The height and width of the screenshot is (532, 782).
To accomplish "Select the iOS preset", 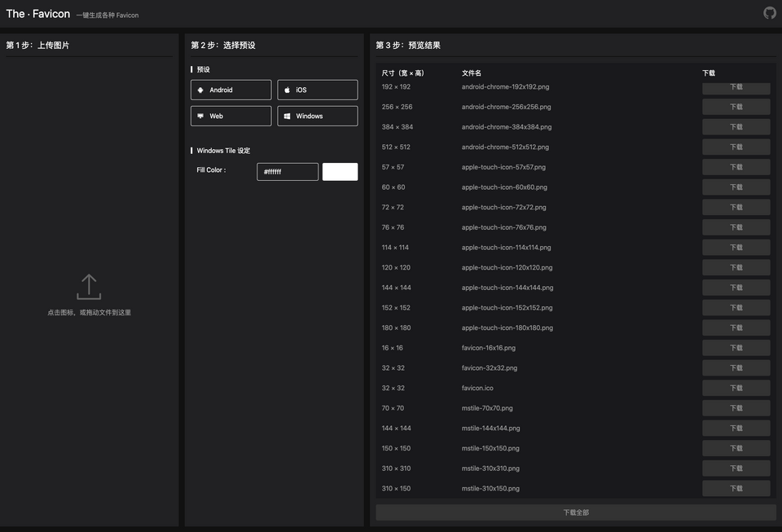I will pos(317,90).
